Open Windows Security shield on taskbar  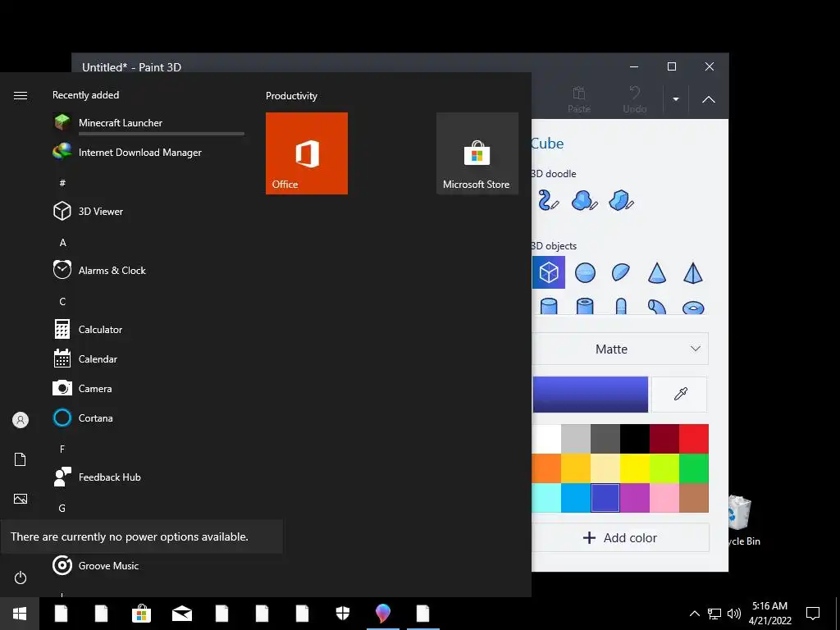(343, 614)
